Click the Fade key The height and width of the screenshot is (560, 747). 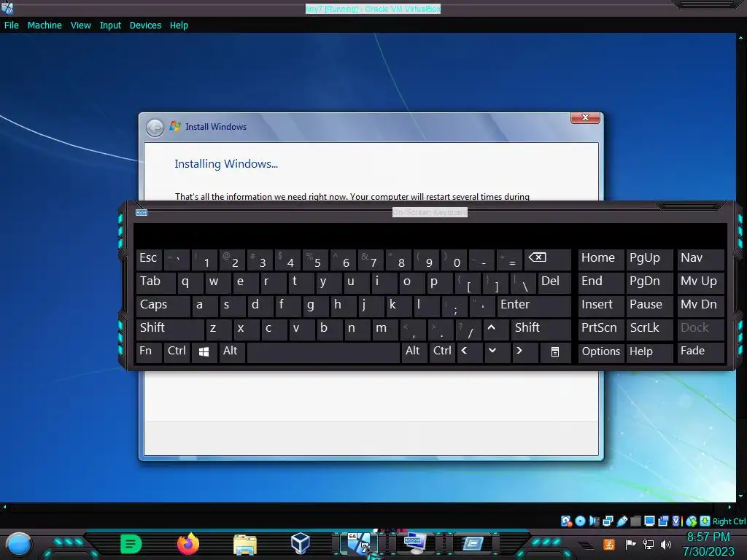coord(700,352)
